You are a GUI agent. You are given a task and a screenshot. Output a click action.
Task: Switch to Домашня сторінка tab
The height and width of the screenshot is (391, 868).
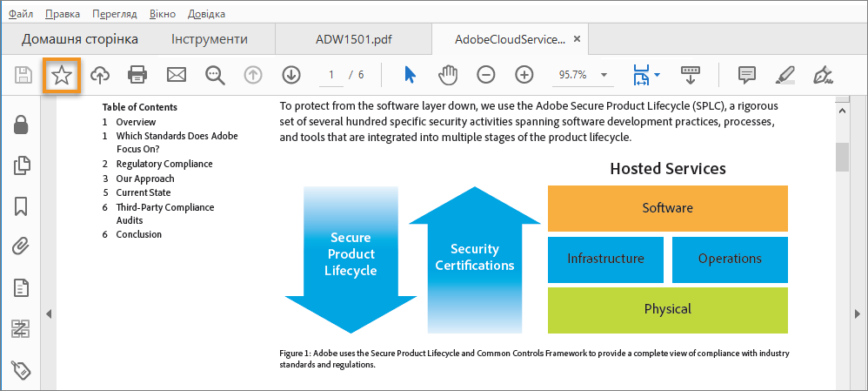pyautogui.click(x=80, y=39)
